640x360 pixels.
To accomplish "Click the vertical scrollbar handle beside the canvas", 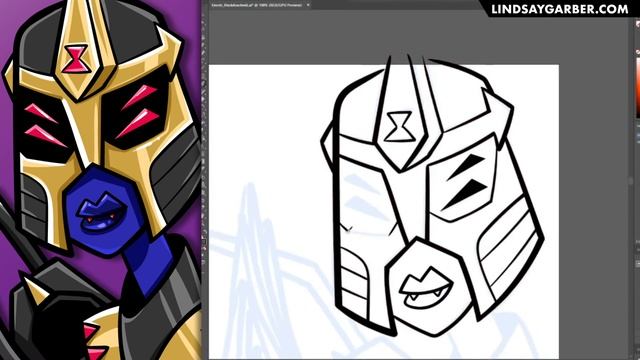I will pos(630,180).
